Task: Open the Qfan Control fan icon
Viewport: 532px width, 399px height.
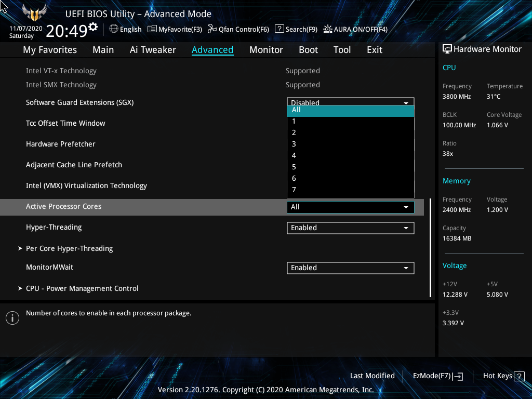Action: tap(212, 29)
